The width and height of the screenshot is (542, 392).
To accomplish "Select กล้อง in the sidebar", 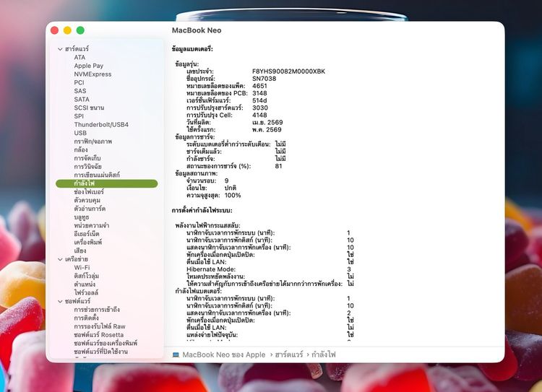I will [81, 150].
